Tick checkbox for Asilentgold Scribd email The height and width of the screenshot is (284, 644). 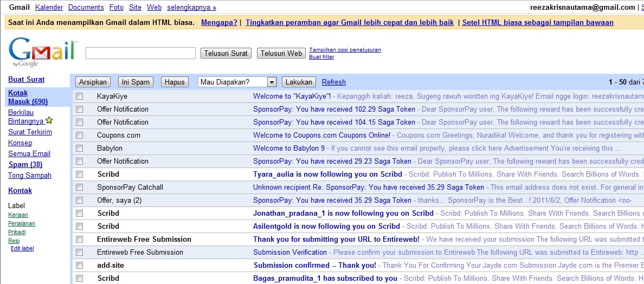click(79, 227)
